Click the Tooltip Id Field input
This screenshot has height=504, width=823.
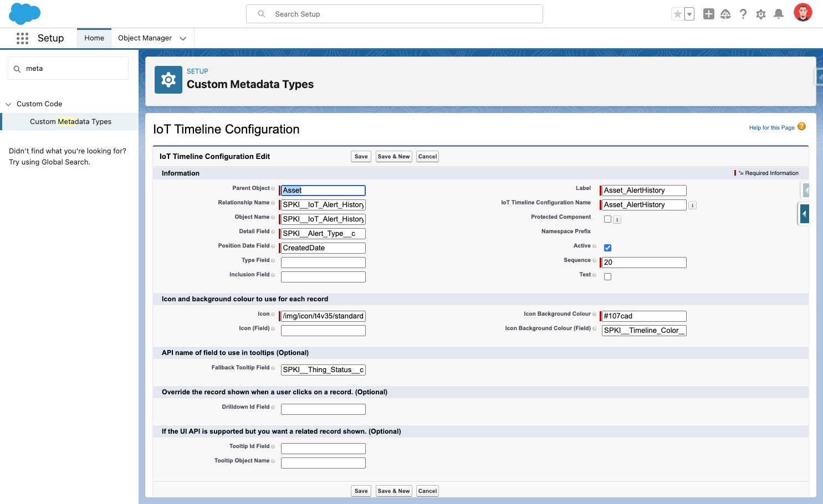pyautogui.click(x=323, y=449)
